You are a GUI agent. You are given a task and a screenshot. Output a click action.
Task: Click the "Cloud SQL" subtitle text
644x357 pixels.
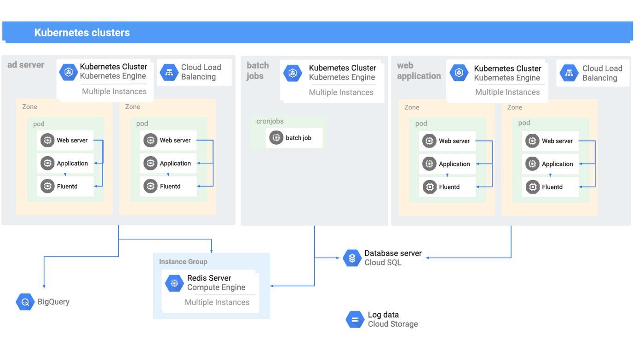pyautogui.click(x=383, y=262)
